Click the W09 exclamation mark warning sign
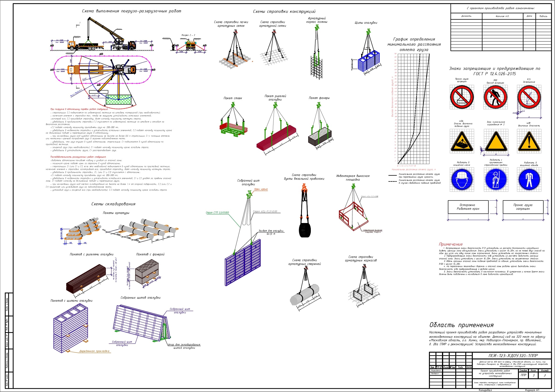The height and width of the screenshot is (392, 555). pyautogui.click(x=529, y=141)
